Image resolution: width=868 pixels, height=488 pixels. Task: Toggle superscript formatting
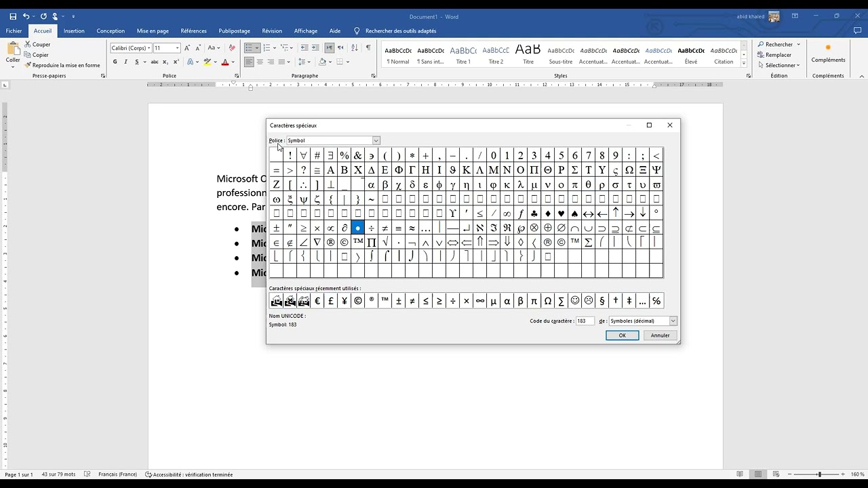tap(177, 62)
